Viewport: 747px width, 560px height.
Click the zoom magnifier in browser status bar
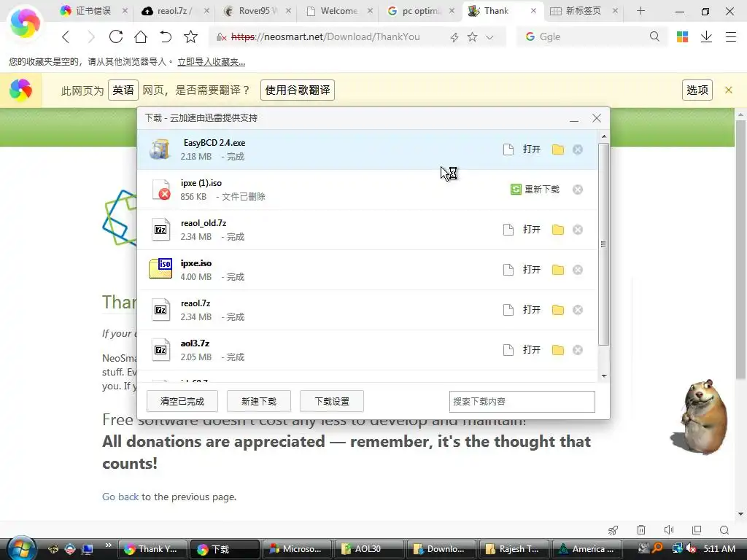pyautogui.click(x=724, y=530)
